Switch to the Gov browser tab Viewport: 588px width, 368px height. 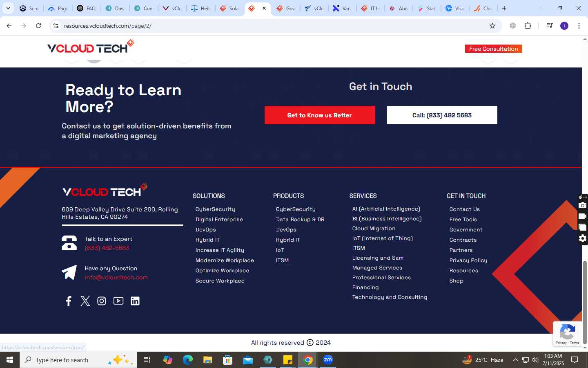click(x=286, y=8)
